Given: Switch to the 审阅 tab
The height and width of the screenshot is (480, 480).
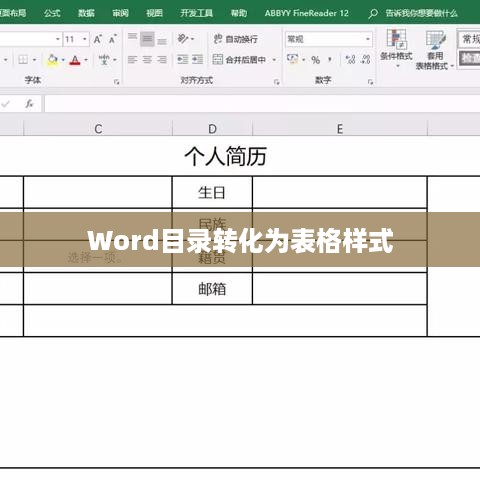Looking at the screenshot, I should pos(120,13).
